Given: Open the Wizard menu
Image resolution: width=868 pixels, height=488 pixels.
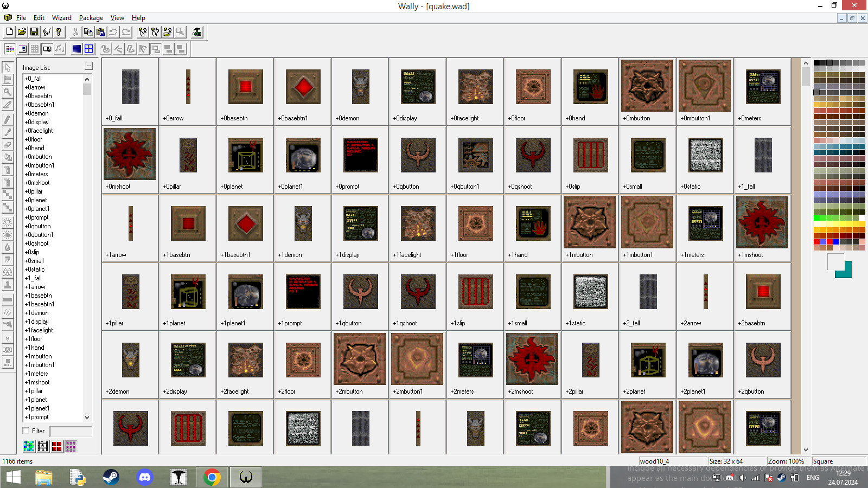Looking at the screenshot, I should coord(61,18).
